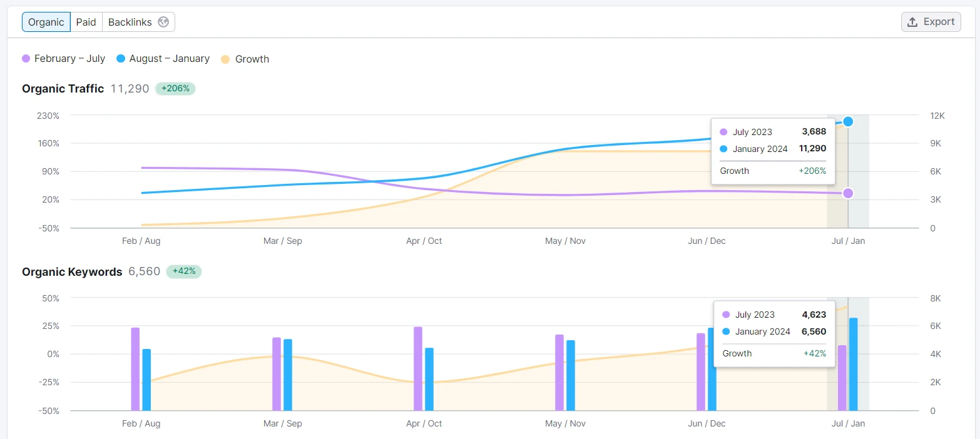
Task: Click Apr / Oct label on traffic chart axis
Action: click(424, 241)
